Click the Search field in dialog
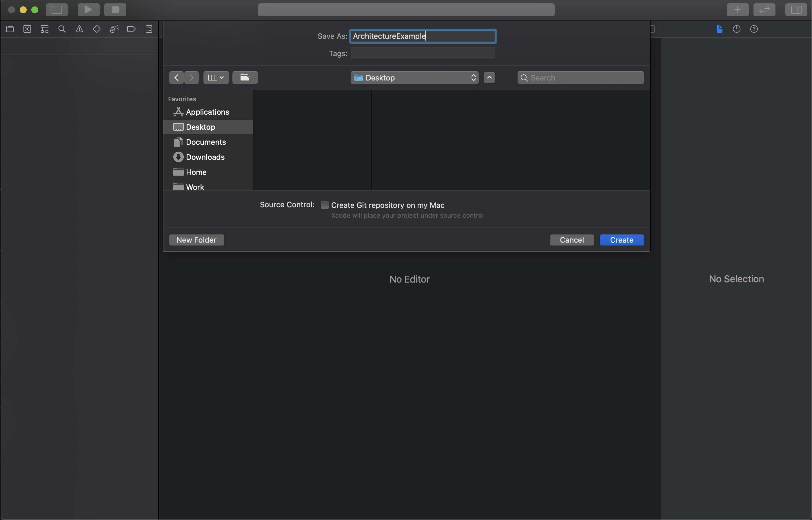Image resolution: width=812 pixels, height=520 pixels. 585,78
